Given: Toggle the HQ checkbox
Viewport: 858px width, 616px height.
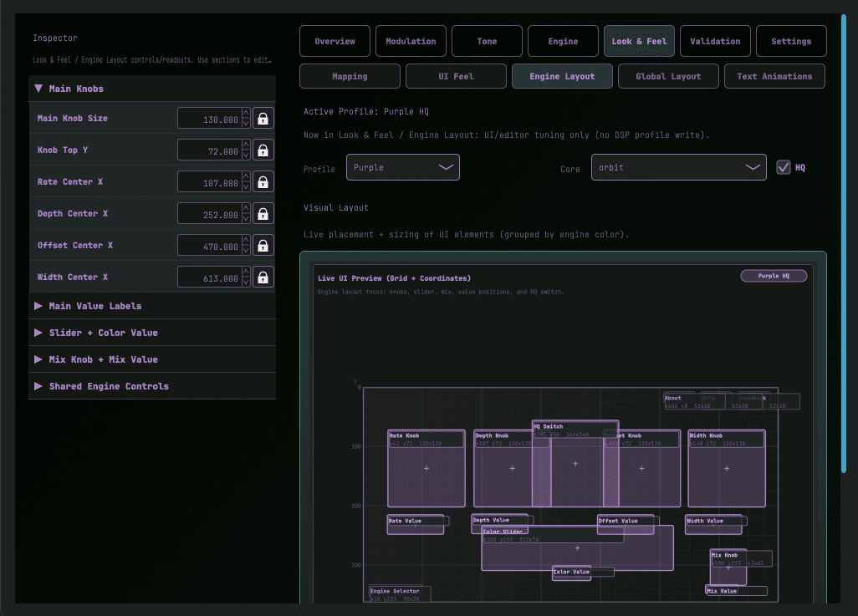Looking at the screenshot, I should pyautogui.click(x=784, y=166).
